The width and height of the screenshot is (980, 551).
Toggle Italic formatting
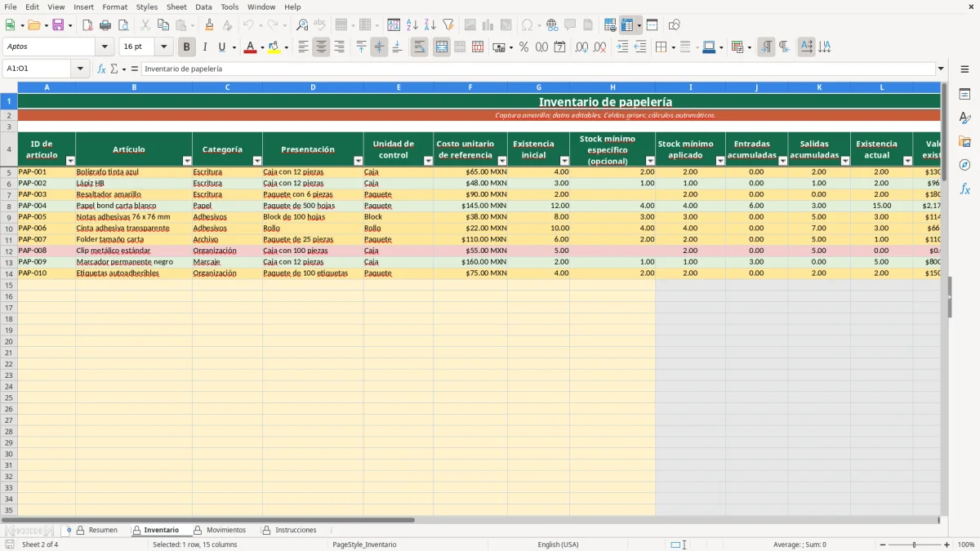tap(204, 47)
